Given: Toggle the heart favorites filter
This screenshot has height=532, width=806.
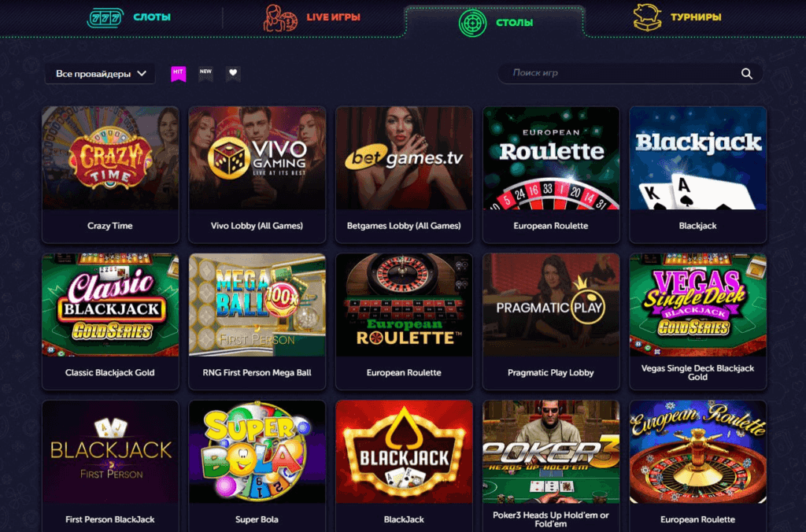Looking at the screenshot, I should tap(233, 73).
